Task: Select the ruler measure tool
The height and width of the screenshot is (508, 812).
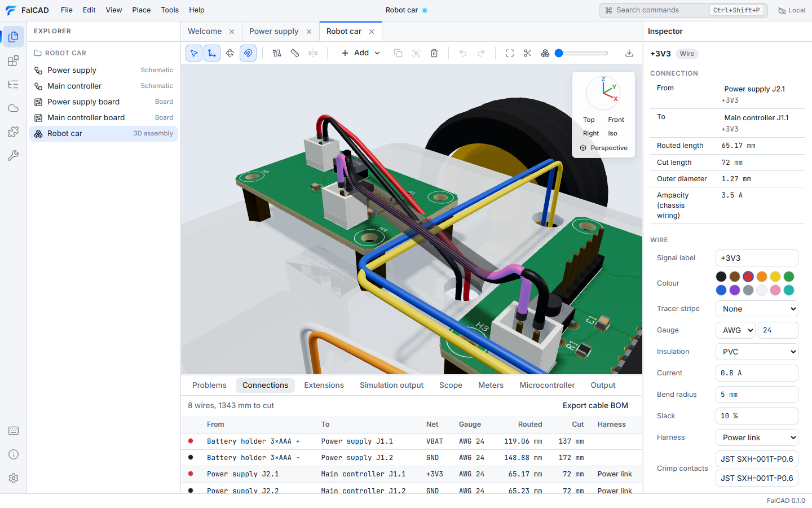Action: click(295, 53)
